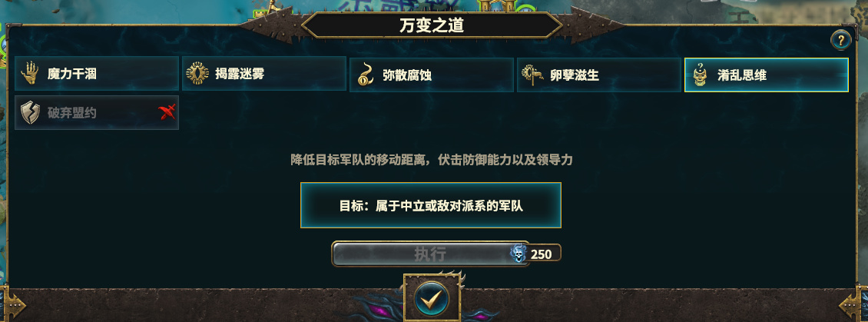Click the golden hand icon for 魔力干涸
Image resolution: width=868 pixels, height=322 pixels.
coord(29,74)
